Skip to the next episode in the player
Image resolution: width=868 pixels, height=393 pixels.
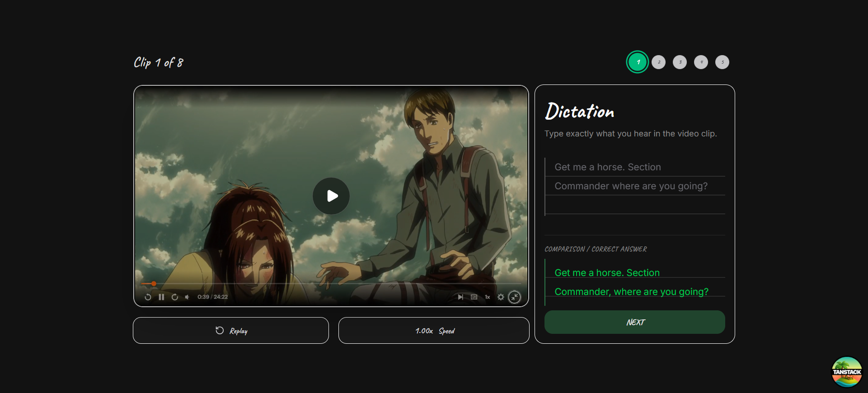tap(460, 297)
